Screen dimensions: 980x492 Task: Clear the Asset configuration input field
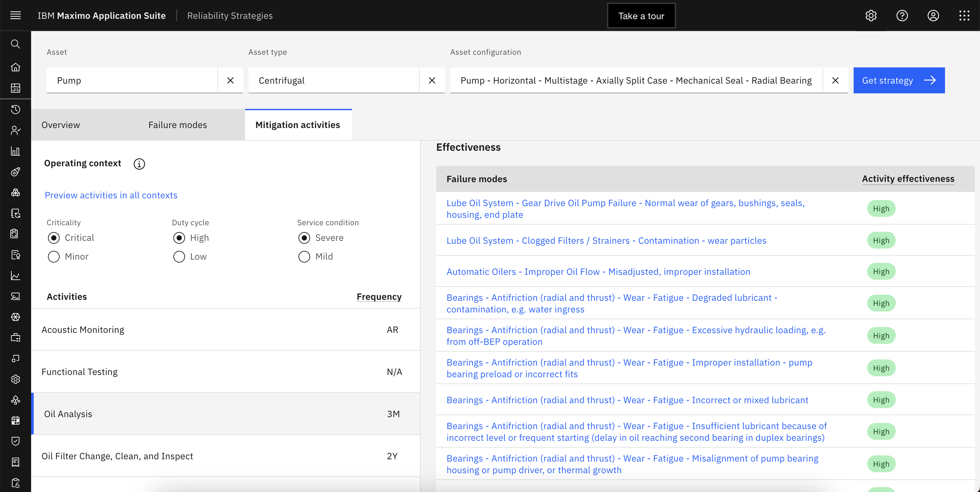(835, 80)
